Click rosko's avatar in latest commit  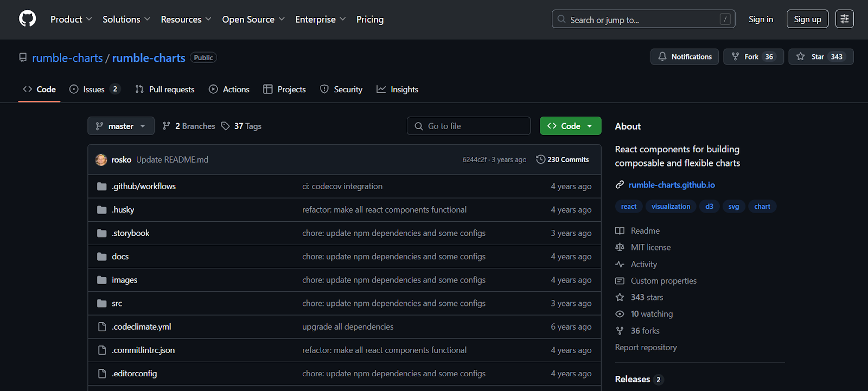click(x=101, y=159)
